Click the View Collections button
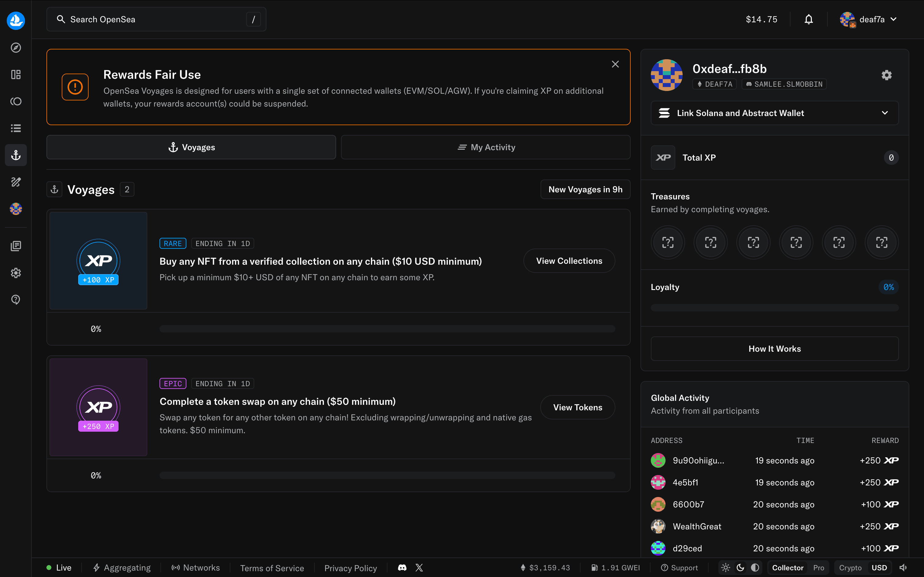Viewport: 924px width, 577px height. (x=569, y=261)
